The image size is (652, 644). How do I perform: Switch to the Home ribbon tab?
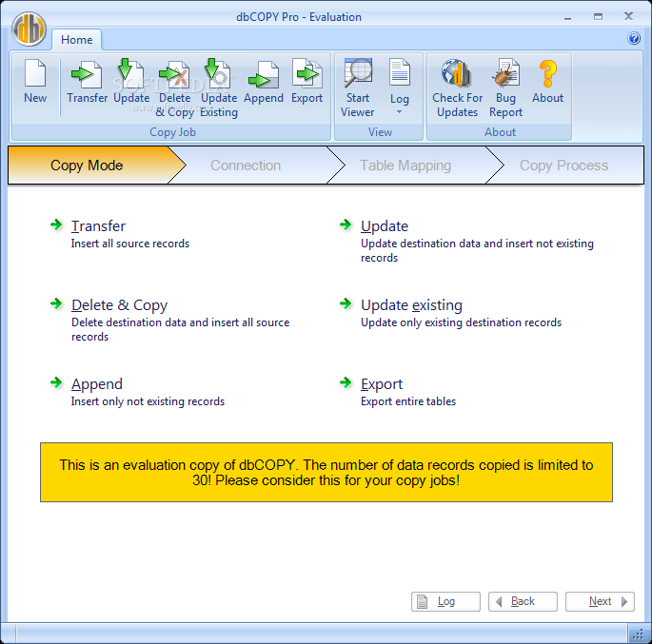click(x=76, y=40)
